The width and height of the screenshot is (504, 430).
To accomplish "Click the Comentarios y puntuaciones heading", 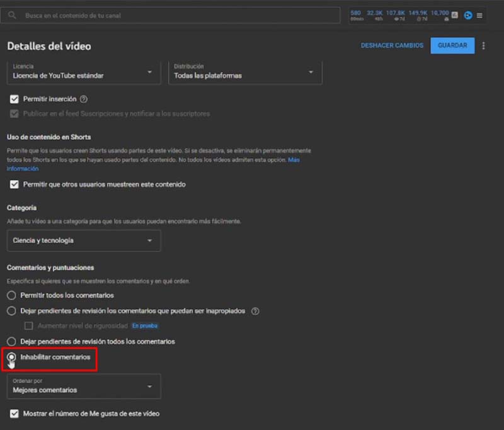I will coord(50,268).
